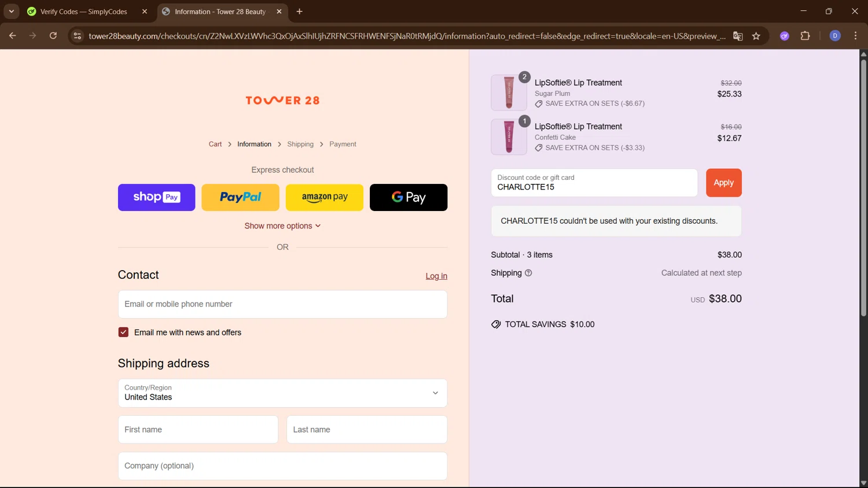This screenshot has height=488, width=868.
Task: Open the Chrome profile avatar
Action: [835, 36]
